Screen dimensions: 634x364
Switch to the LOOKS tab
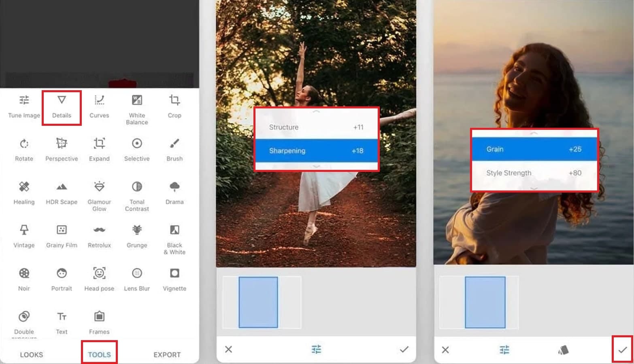click(x=32, y=355)
